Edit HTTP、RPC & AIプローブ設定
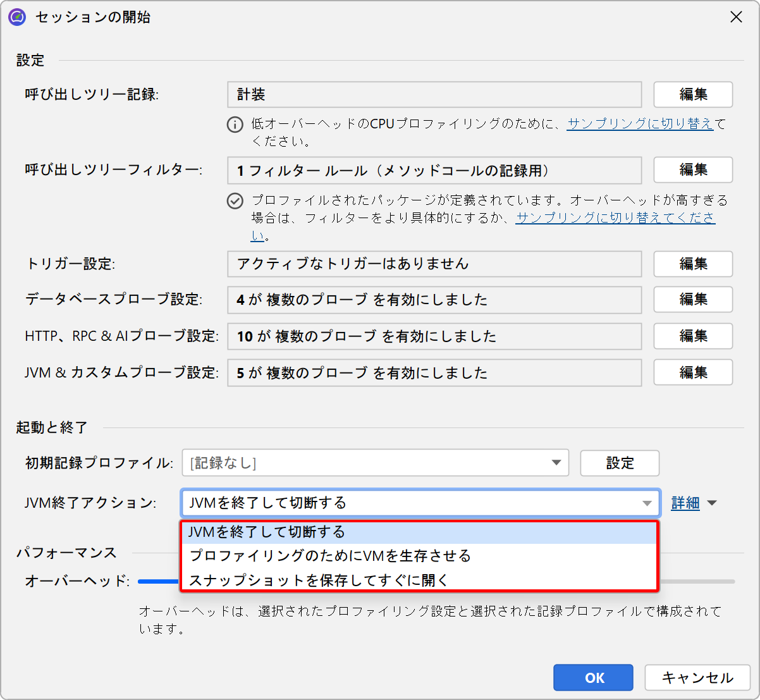The image size is (760, 700). [x=692, y=336]
